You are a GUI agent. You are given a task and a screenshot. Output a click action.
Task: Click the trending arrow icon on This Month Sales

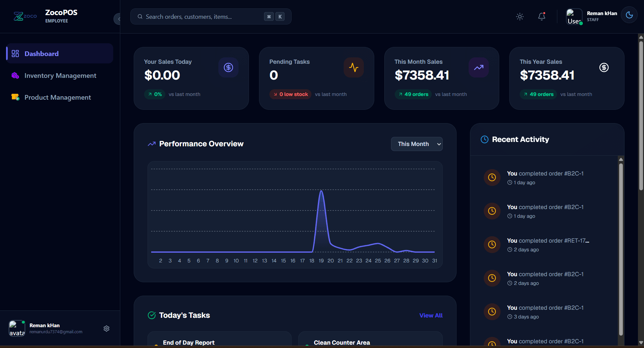pyautogui.click(x=478, y=67)
